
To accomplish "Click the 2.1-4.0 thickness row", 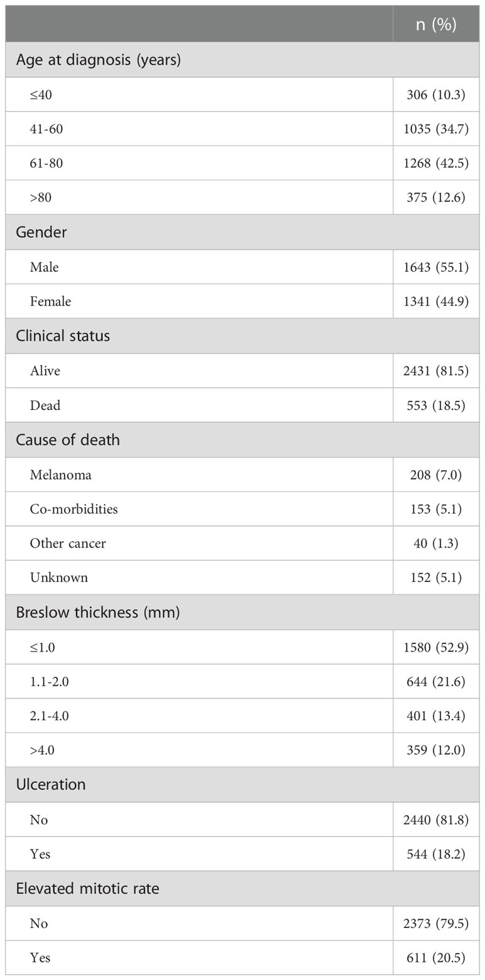I will (242, 716).
